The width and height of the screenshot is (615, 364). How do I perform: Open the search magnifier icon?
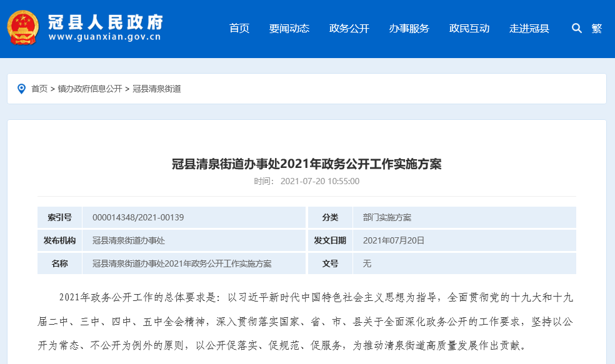click(576, 28)
